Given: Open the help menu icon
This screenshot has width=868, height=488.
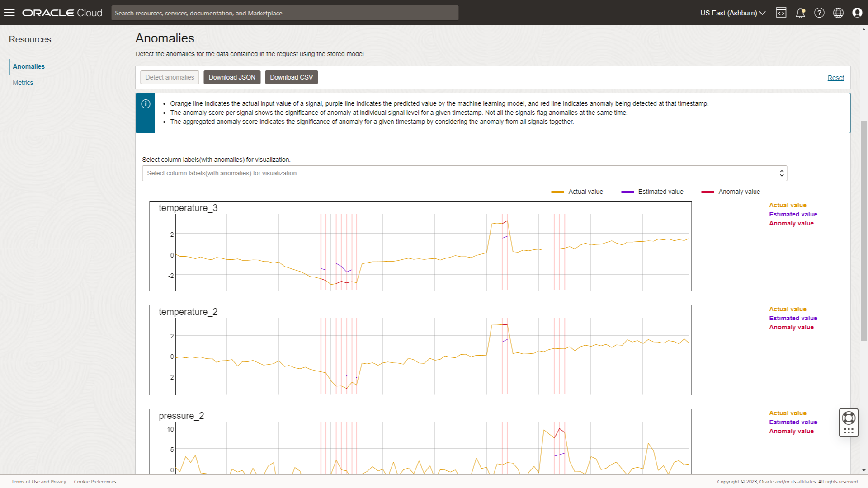Looking at the screenshot, I should click(x=819, y=13).
